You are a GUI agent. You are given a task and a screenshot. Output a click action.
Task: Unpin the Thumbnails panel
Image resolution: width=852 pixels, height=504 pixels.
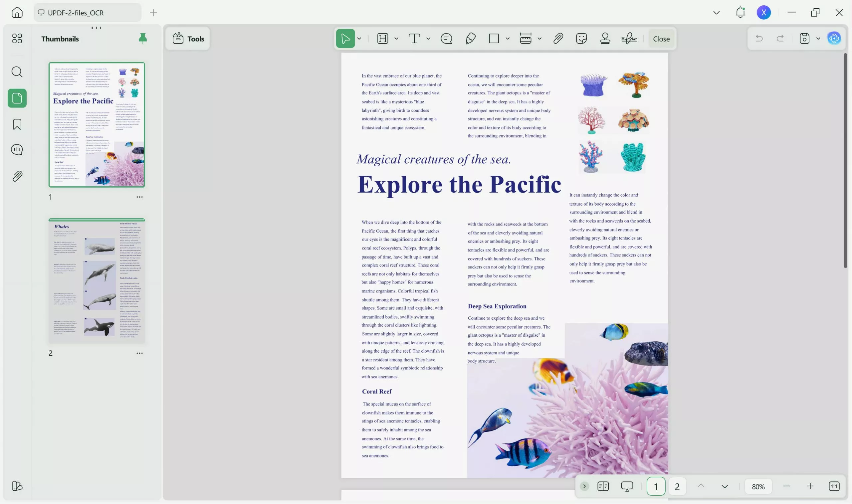coord(143,38)
